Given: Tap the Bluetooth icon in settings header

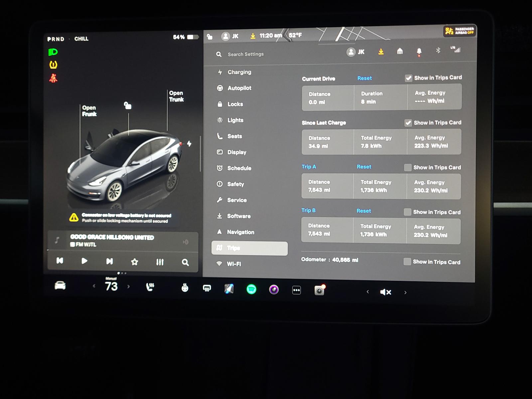Looking at the screenshot, I should [x=438, y=50].
